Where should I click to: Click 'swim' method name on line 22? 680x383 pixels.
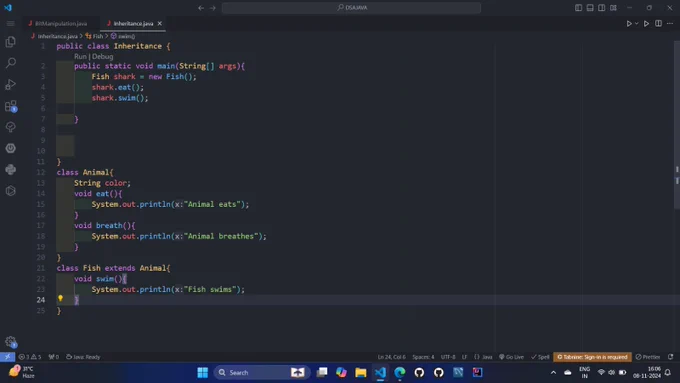point(105,279)
